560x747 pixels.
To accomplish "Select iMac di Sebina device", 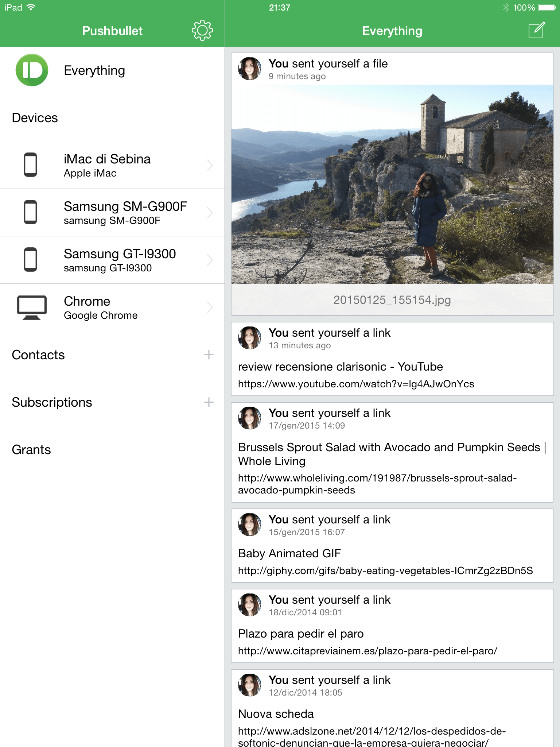I will [112, 165].
